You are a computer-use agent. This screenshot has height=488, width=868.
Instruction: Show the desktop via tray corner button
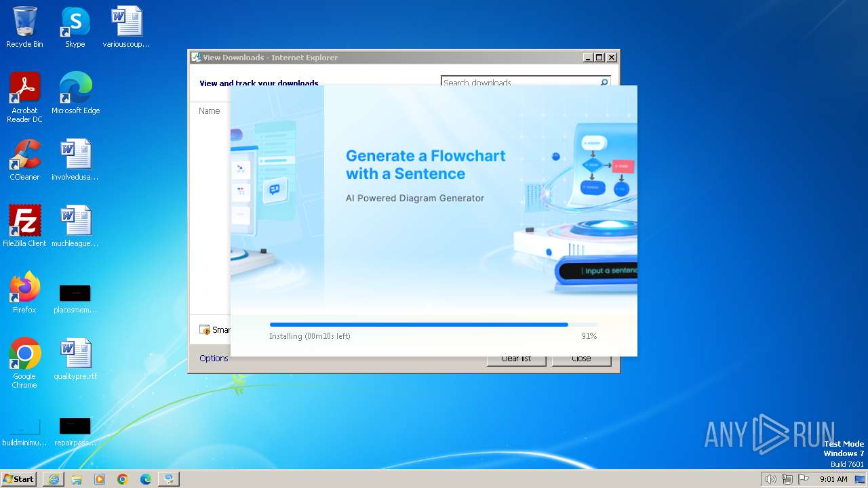coord(860,479)
